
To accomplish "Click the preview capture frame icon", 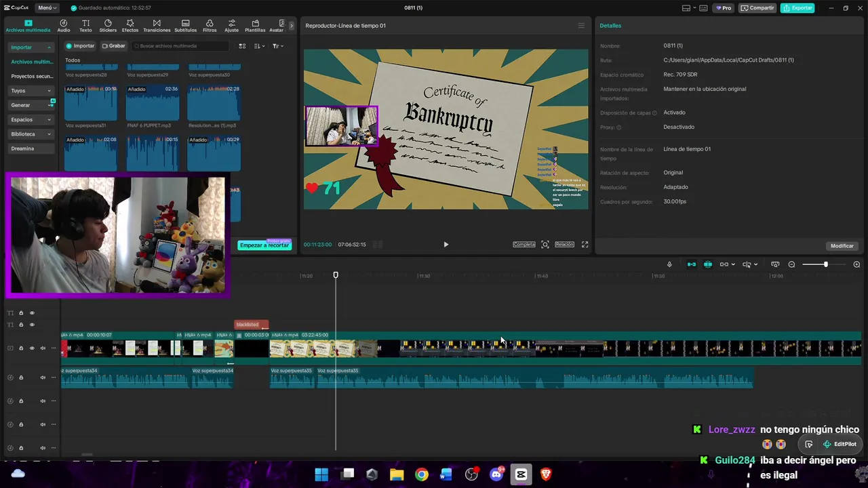I will [x=545, y=245].
